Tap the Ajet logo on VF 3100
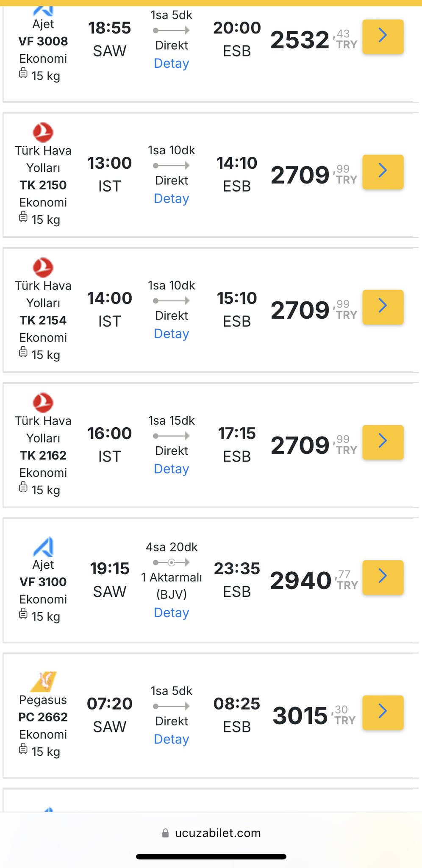The image size is (422, 868). coord(43,547)
